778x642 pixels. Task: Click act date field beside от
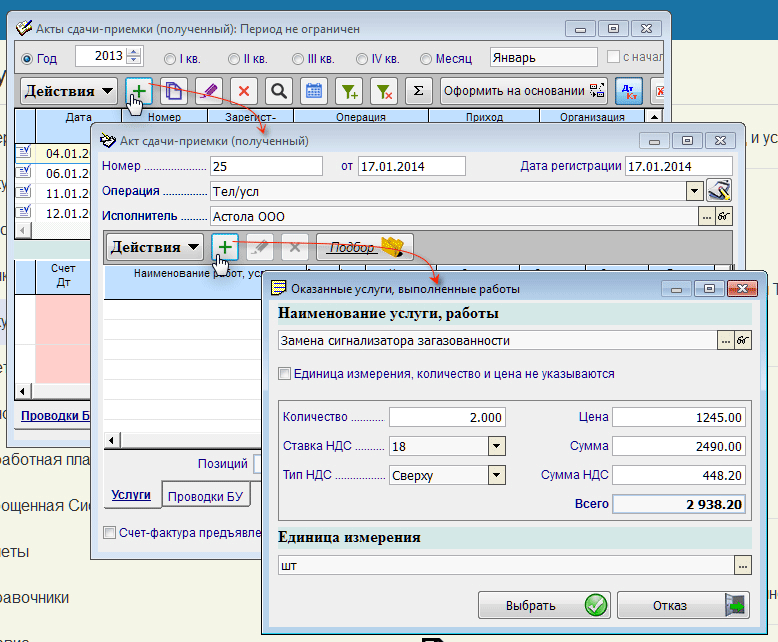tap(412, 166)
